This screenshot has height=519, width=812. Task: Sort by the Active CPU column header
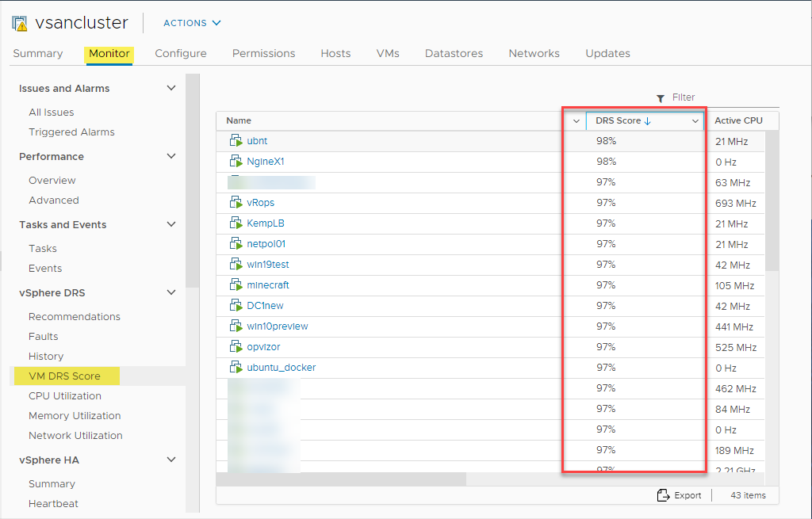(x=738, y=120)
